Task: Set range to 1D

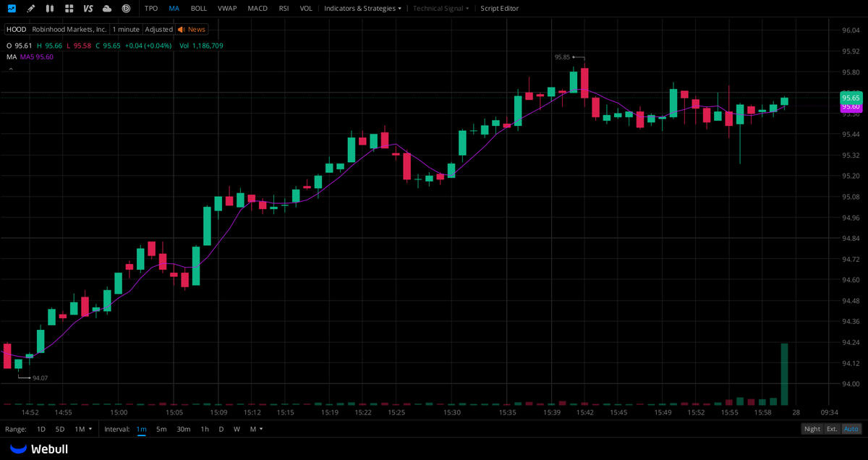Action: (41, 429)
